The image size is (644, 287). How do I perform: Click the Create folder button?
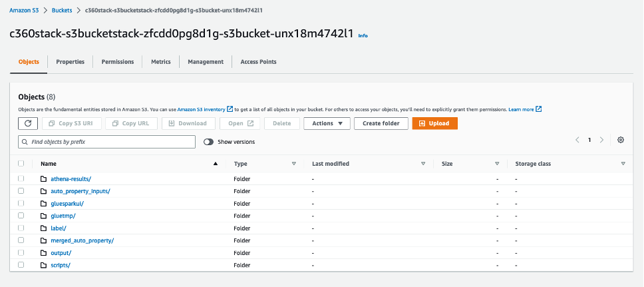tap(381, 123)
